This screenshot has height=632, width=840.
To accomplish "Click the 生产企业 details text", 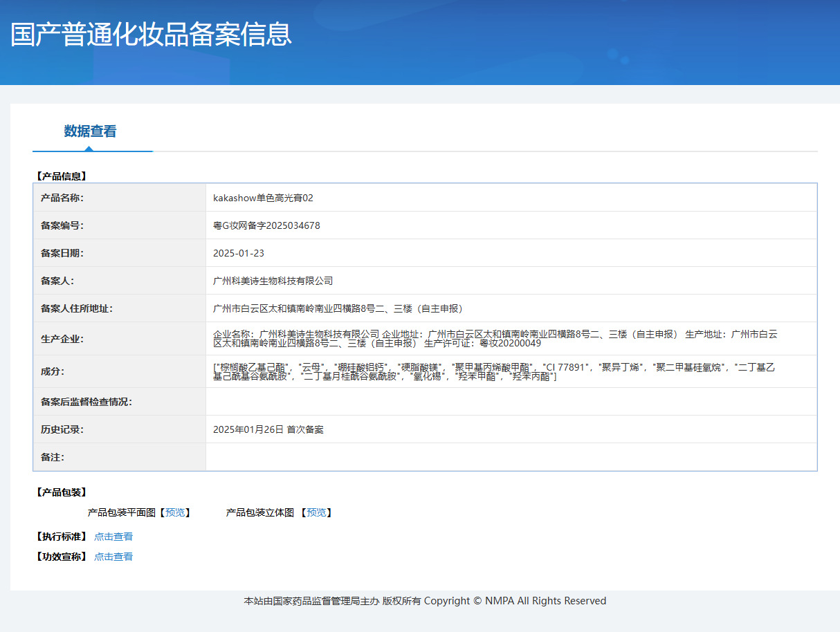I will pos(495,338).
